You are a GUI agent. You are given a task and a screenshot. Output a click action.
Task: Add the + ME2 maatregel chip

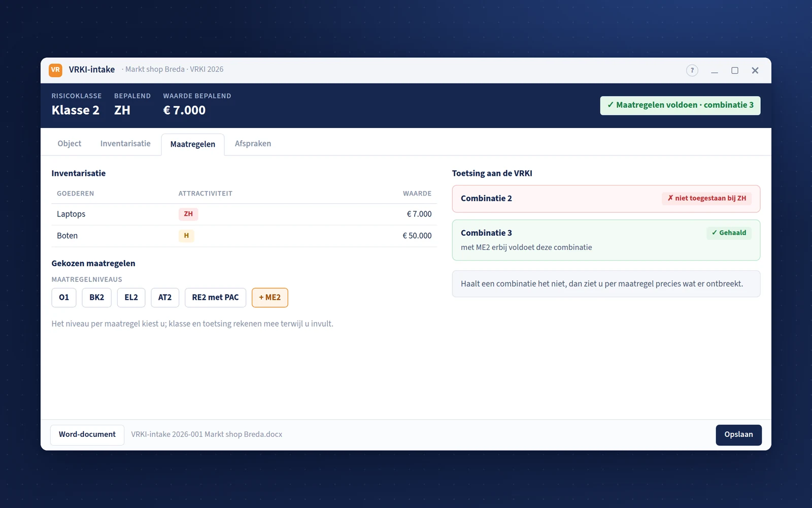(x=270, y=298)
